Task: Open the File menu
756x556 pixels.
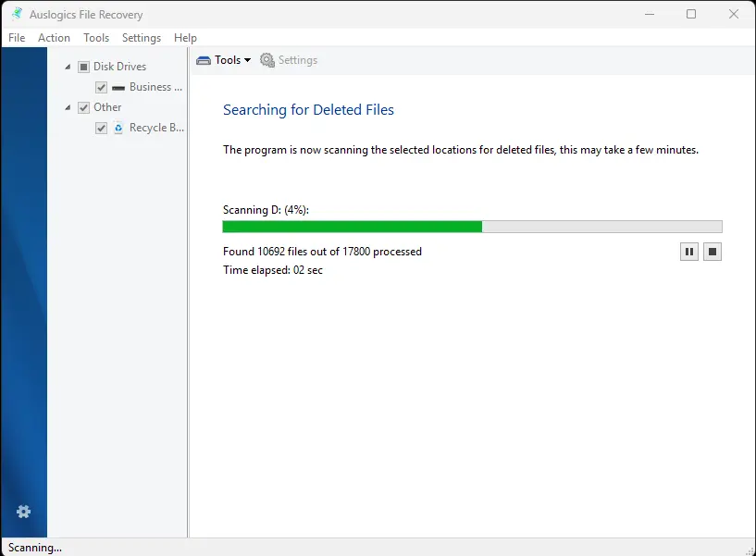Action: tap(17, 38)
